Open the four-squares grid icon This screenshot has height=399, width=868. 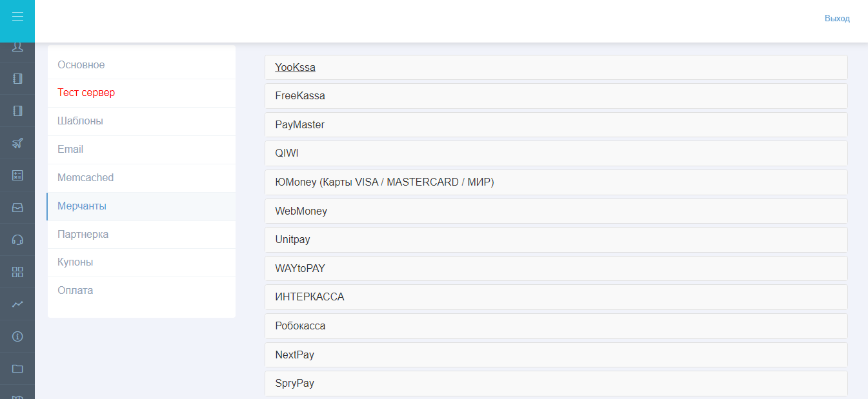pos(17,272)
